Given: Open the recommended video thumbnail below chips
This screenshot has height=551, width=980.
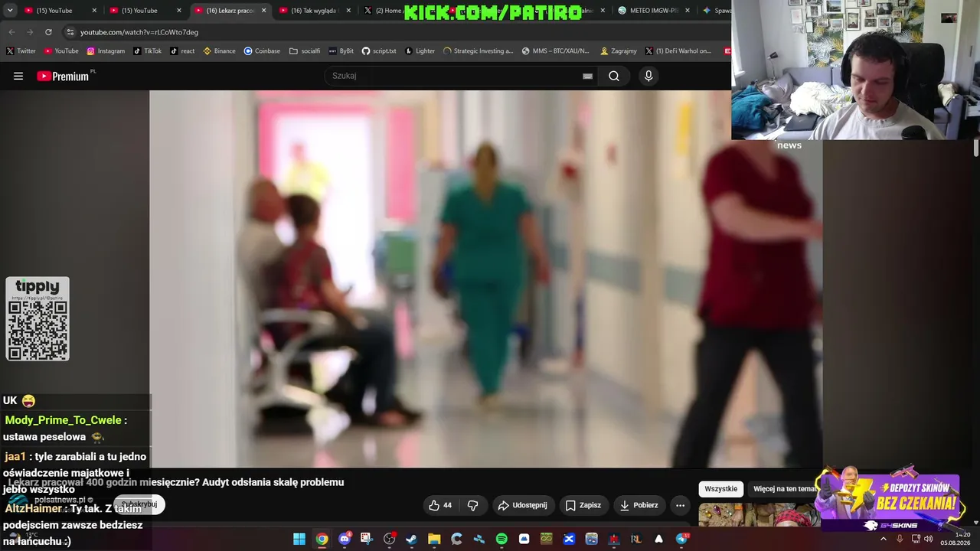Looking at the screenshot, I should [758, 514].
